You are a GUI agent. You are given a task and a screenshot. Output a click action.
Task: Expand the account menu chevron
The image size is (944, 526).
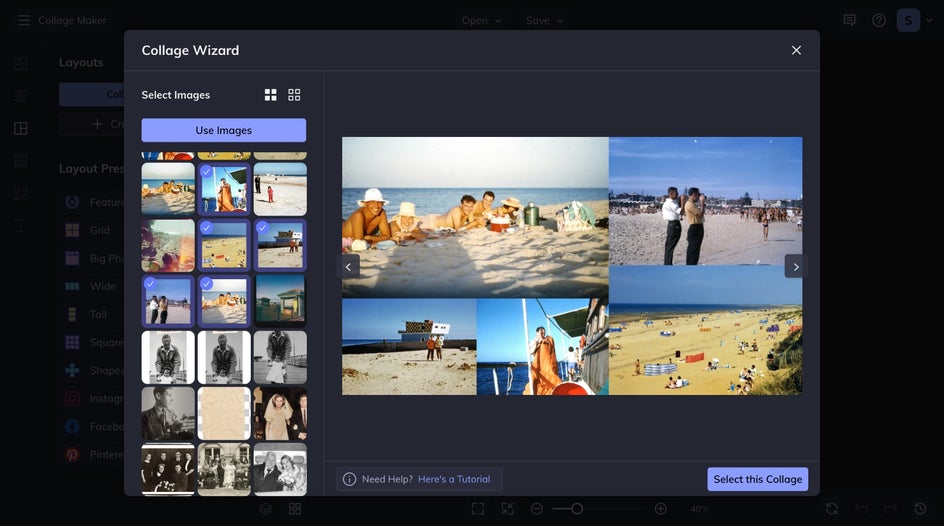(930, 20)
